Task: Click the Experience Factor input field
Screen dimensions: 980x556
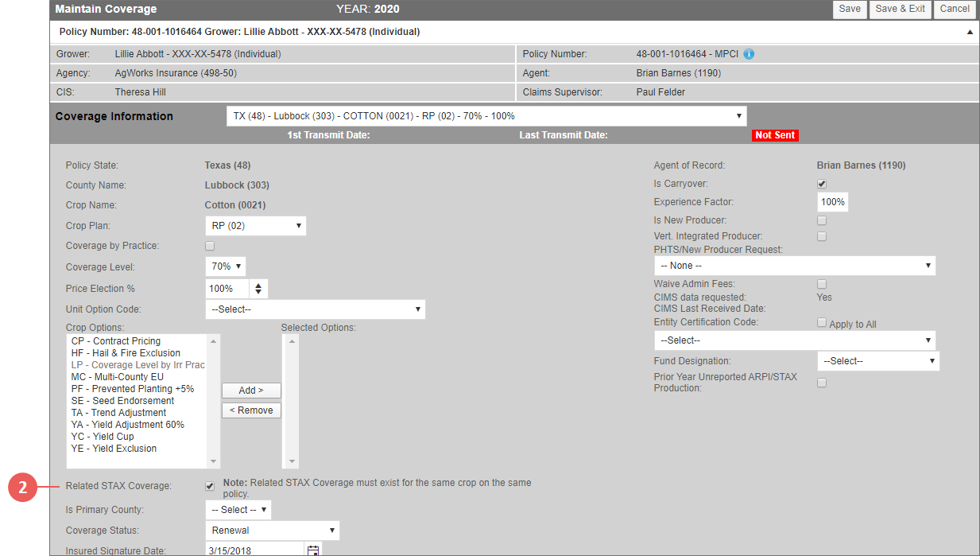Action: coord(832,202)
